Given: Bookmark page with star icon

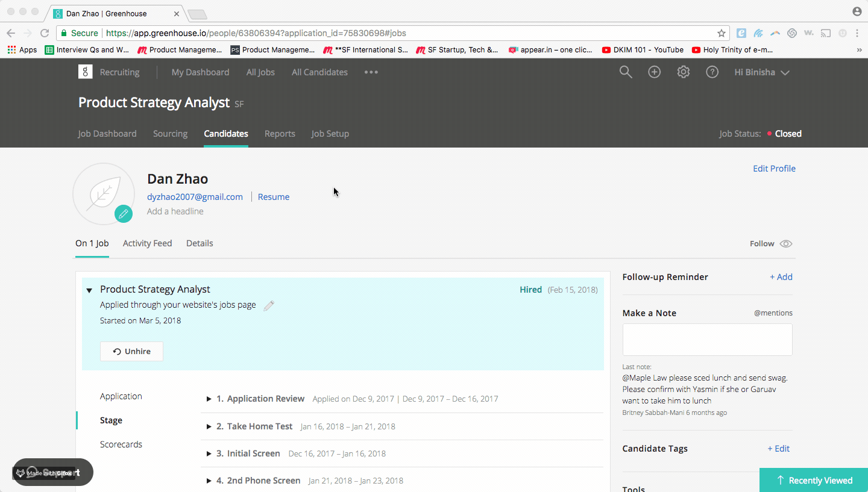Looking at the screenshot, I should pos(721,33).
